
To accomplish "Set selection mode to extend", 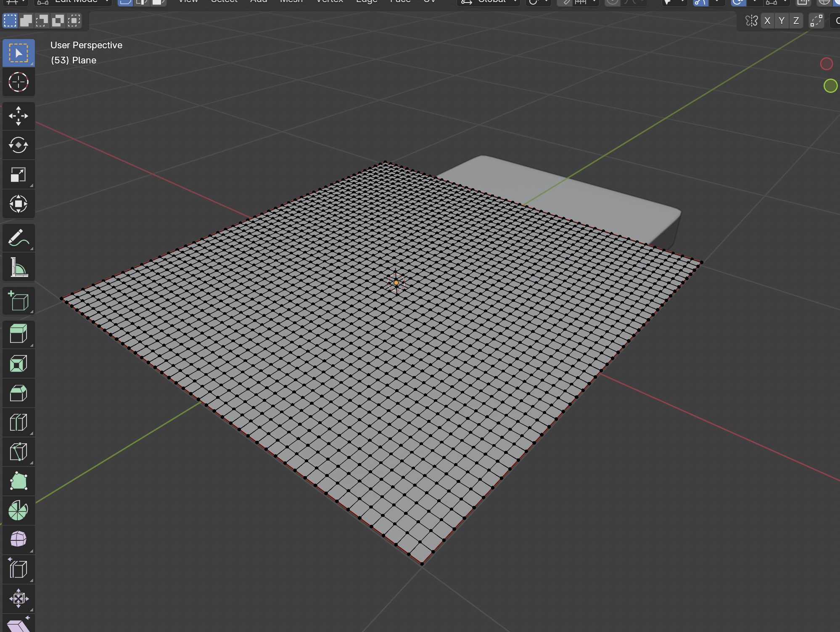I will pyautogui.click(x=26, y=21).
